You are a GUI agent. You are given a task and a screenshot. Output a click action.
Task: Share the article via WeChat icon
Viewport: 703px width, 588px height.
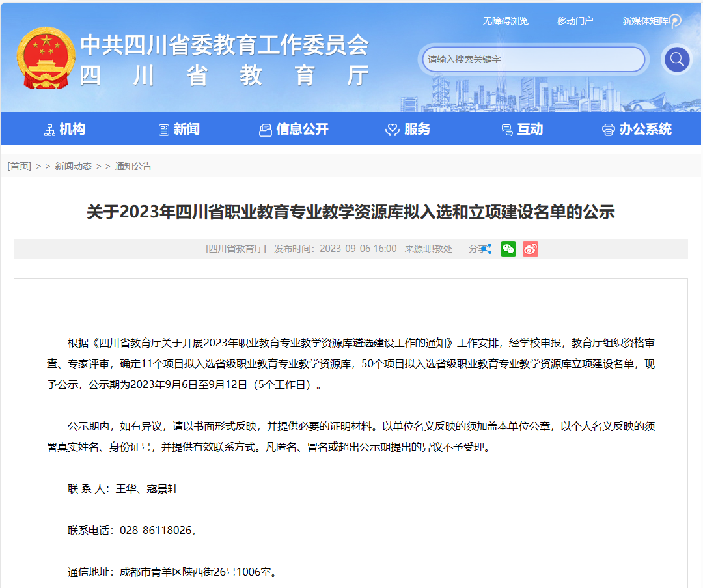(x=508, y=249)
